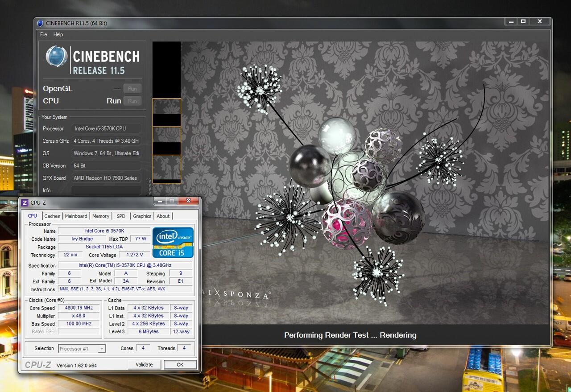The image size is (571, 392).
Task: Switch to the Memory tab in CPU-Z
Action: [101, 216]
